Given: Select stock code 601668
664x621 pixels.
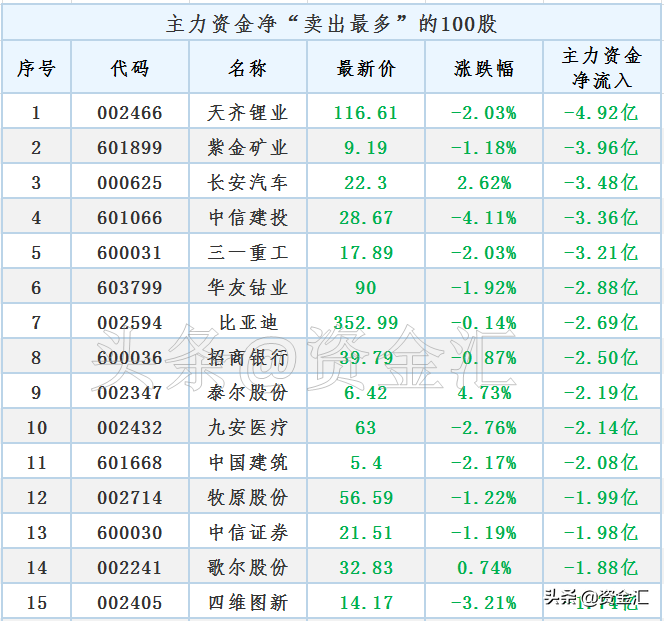Looking at the screenshot, I should 130,463.
